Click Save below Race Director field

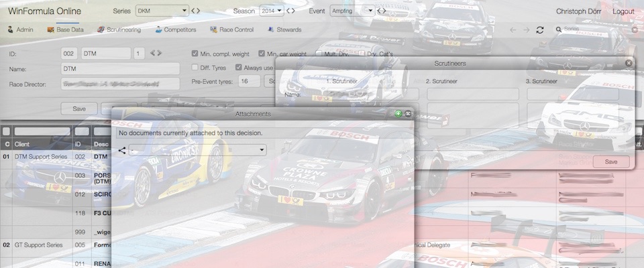coord(79,109)
